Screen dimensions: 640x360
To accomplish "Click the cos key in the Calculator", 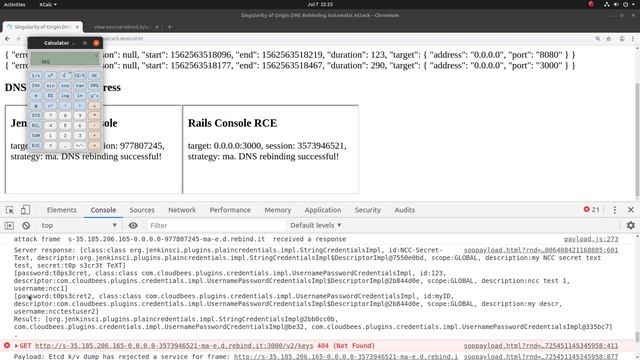I will coord(65,85).
